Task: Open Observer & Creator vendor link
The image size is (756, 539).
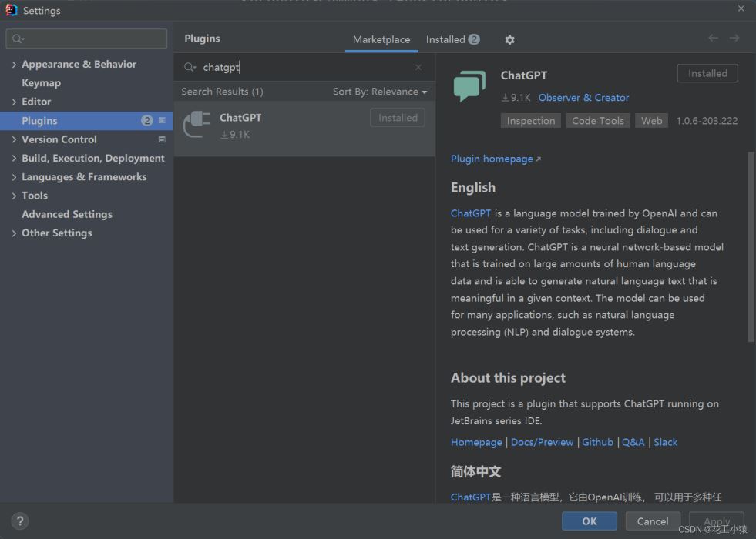Action: (x=583, y=97)
